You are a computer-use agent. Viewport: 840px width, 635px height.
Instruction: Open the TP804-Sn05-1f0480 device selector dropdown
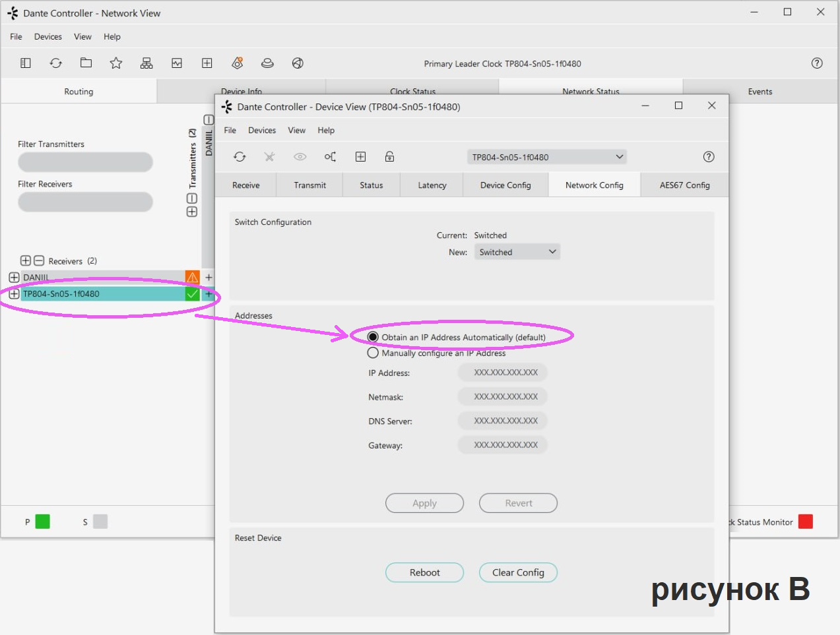pos(546,157)
